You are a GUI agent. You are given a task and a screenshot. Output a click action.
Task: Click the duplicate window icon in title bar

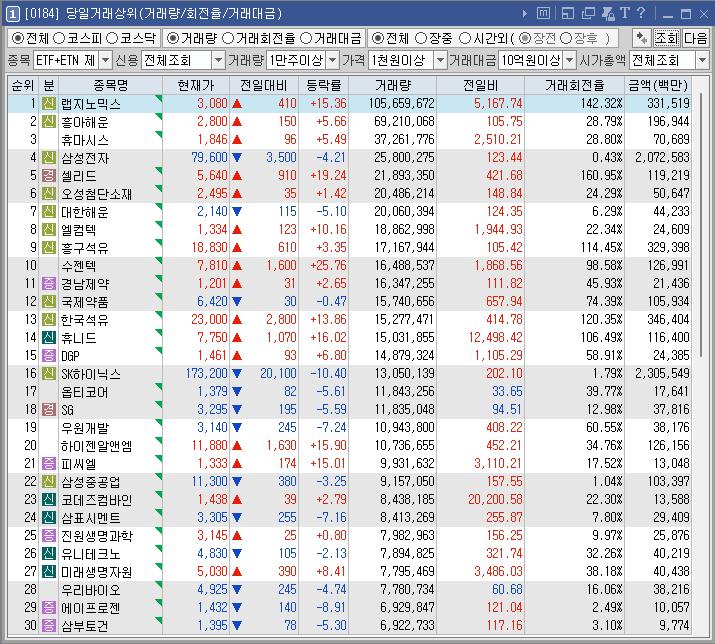point(588,14)
